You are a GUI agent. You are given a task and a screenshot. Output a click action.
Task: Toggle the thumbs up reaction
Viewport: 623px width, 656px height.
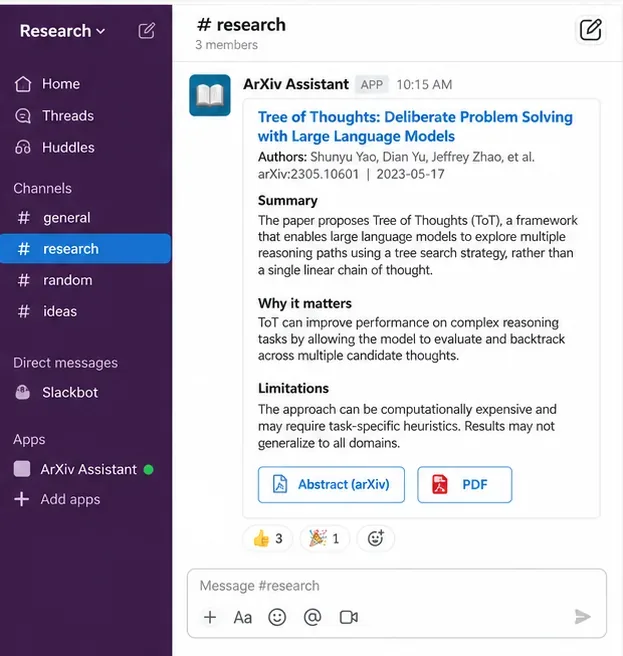(x=268, y=538)
